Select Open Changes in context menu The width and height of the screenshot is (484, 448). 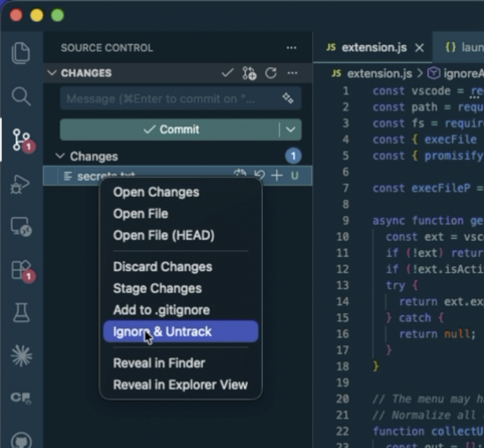(156, 193)
